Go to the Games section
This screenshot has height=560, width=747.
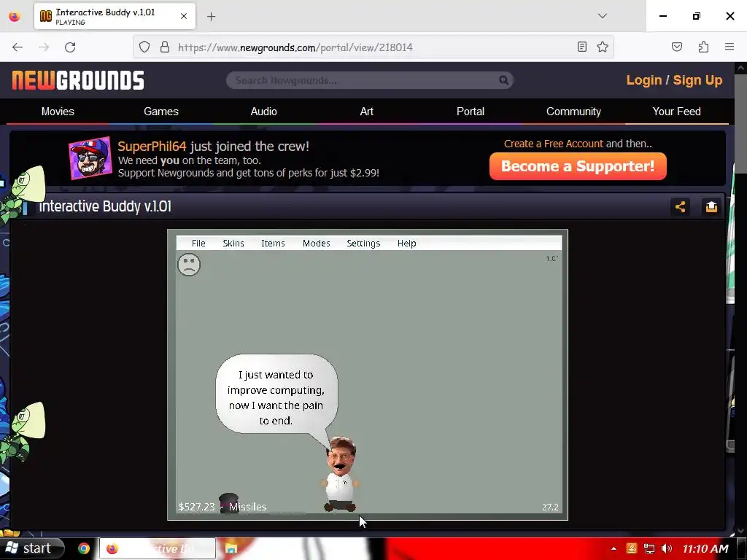[161, 112]
